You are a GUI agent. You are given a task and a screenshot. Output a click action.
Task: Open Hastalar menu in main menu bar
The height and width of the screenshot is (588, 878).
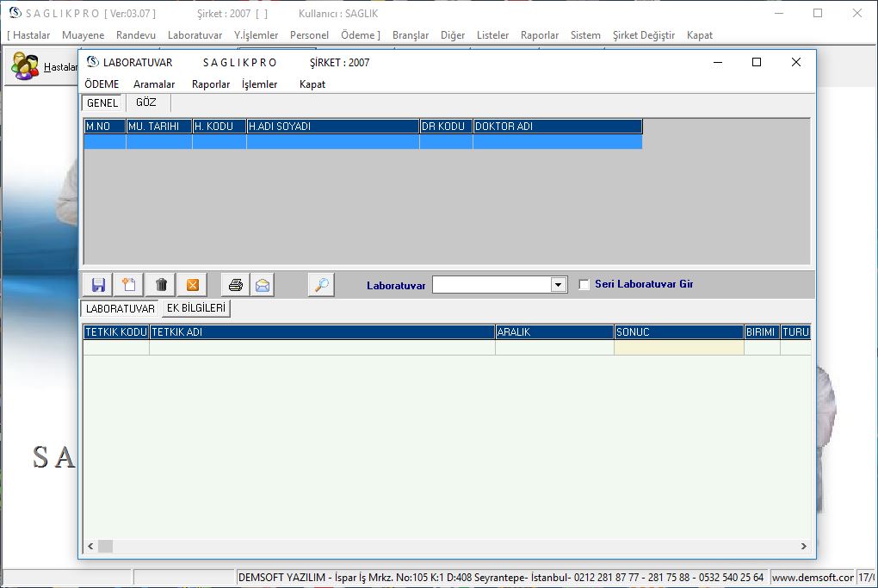pyautogui.click(x=31, y=35)
